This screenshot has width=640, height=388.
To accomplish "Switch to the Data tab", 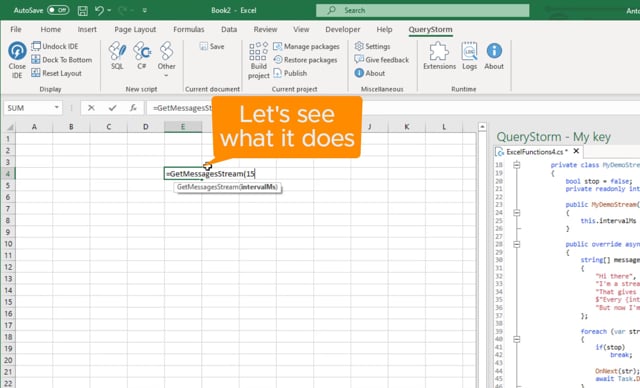I will (x=229, y=29).
